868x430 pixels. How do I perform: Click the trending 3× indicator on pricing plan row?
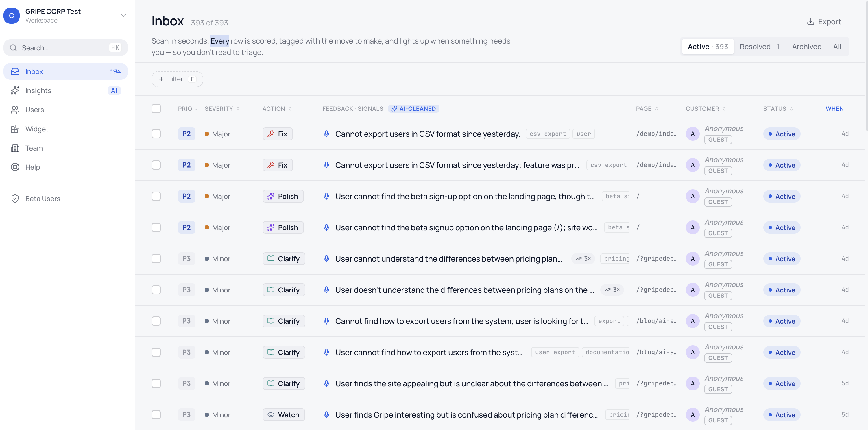click(x=583, y=259)
